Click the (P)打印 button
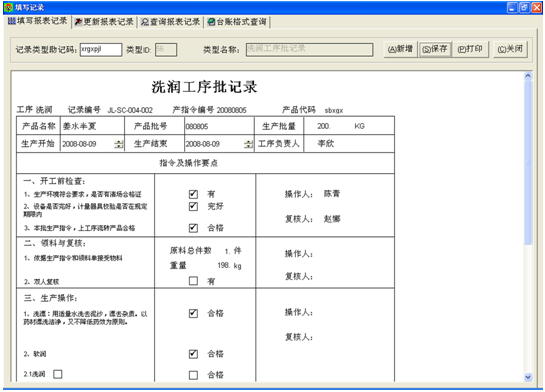The width and height of the screenshot is (545, 392). (471, 49)
